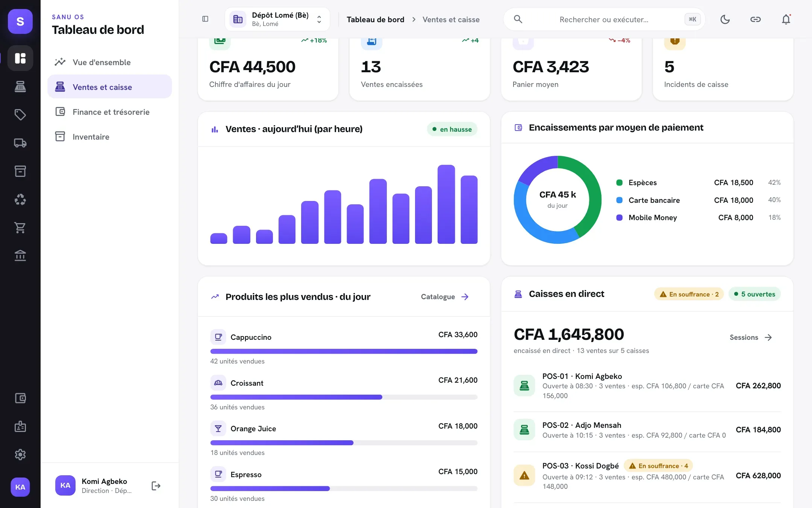Click the Tableau de bord breadcrumb
Viewport: 812px width, 508px height.
[375, 20]
